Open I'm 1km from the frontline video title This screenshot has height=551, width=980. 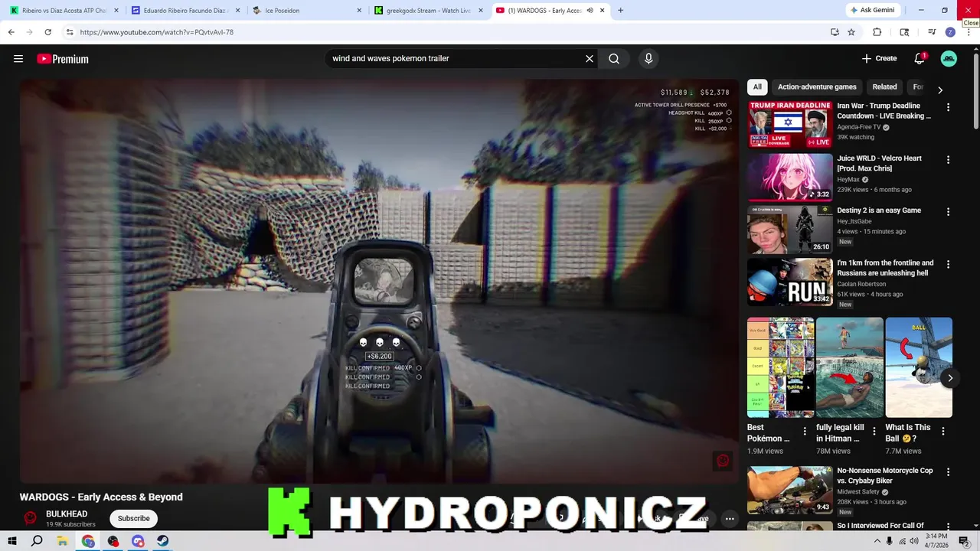pos(885,268)
